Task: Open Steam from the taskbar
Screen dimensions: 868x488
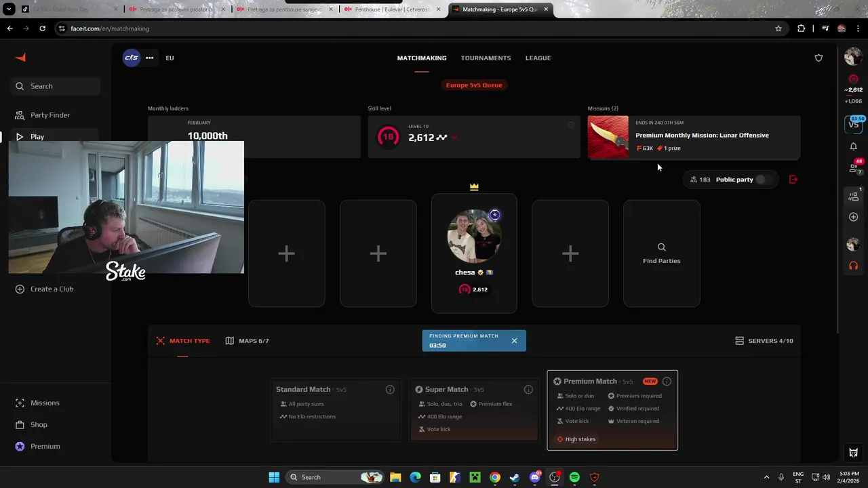Action: pos(515,477)
